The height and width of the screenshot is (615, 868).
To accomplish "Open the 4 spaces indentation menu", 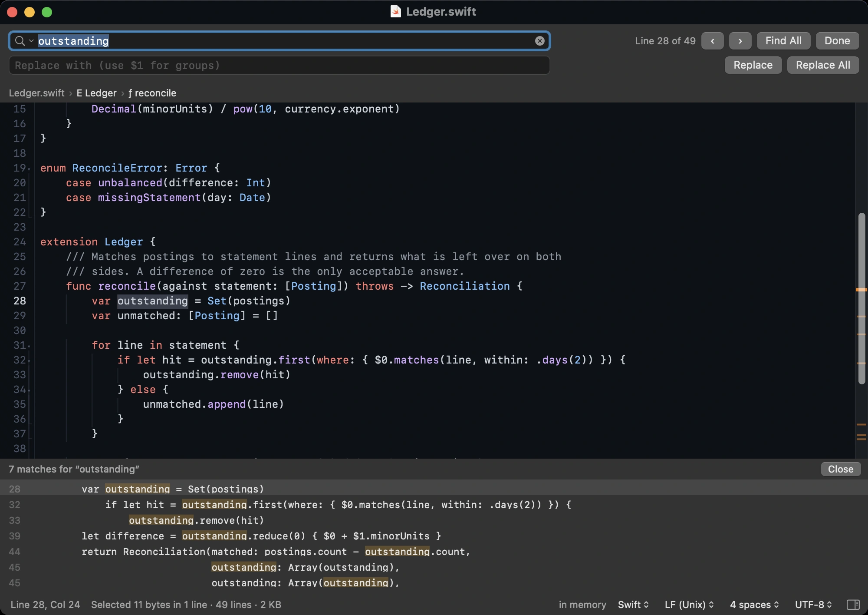I will click(754, 605).
